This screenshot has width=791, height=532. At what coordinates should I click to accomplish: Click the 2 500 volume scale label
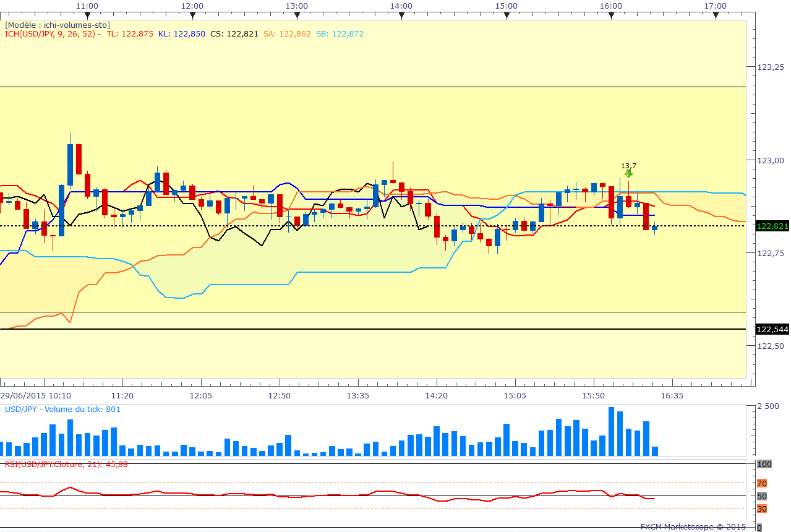[769, 406]
